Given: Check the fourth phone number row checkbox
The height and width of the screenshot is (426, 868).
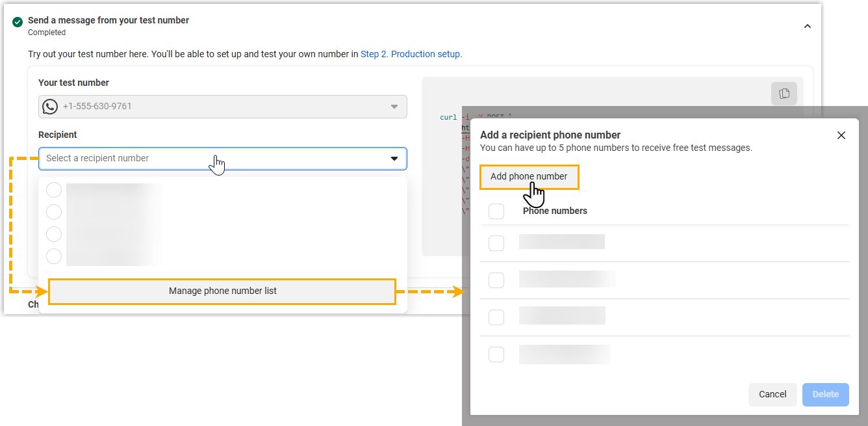Looking at the screenshot, I should (496, 354).
